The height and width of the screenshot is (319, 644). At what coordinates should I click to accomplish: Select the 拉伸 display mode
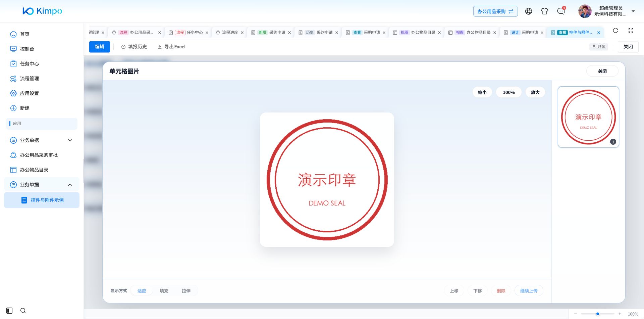tap(186, 291)
